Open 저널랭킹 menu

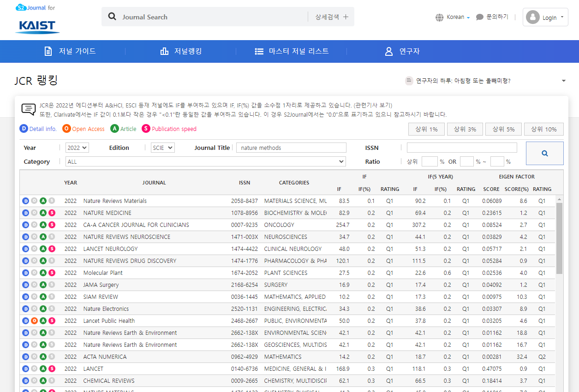[x=181, y=51]
